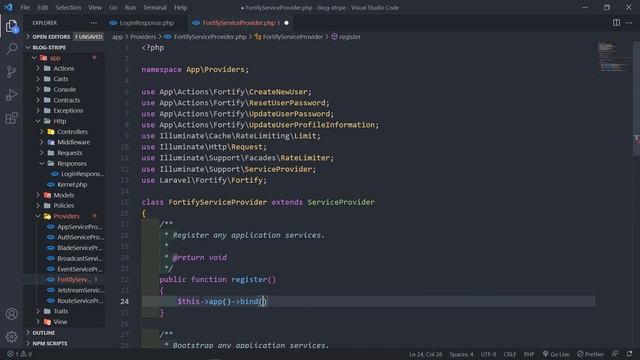Open the Run and Debug view
The width and height of the screenshot is (640, 360).
(x=11, y=95)
